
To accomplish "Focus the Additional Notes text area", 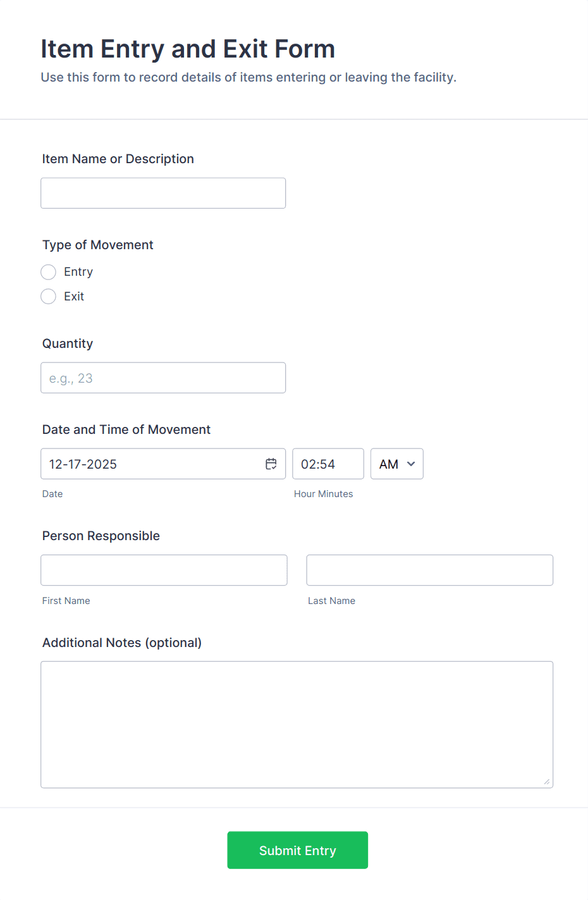I will click(x=297, y=724).
